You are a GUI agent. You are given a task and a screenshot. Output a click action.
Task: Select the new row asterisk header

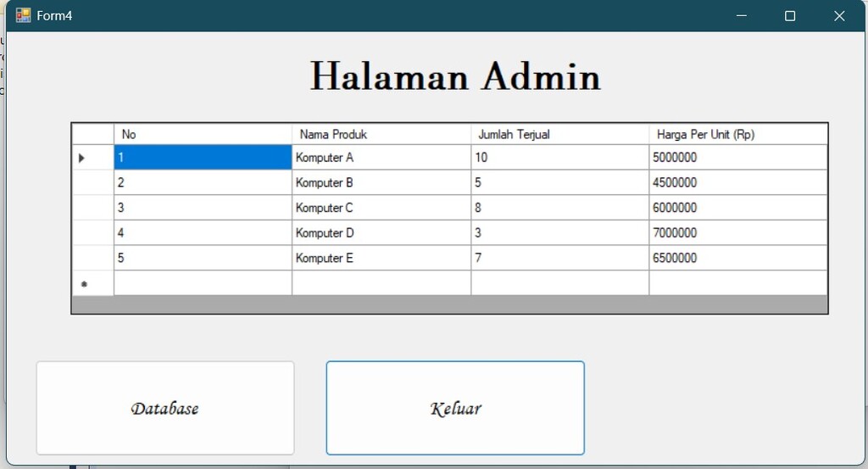[92, 283]
